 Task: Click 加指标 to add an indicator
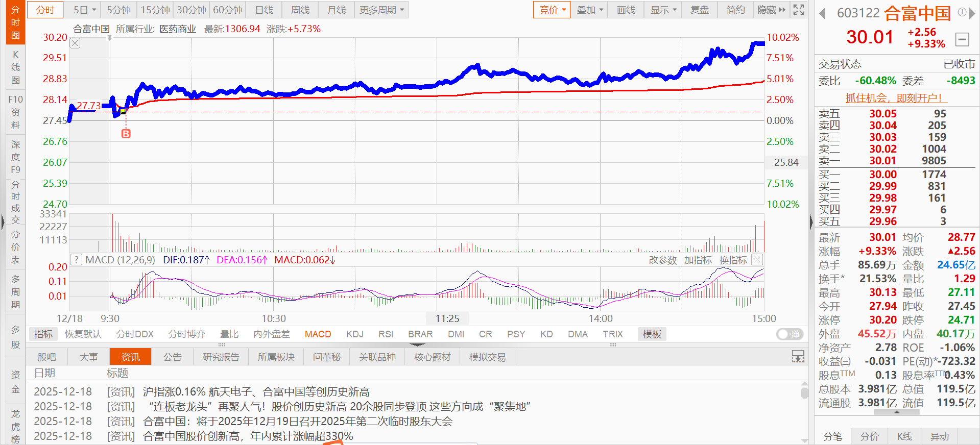[x=698, y=260]
